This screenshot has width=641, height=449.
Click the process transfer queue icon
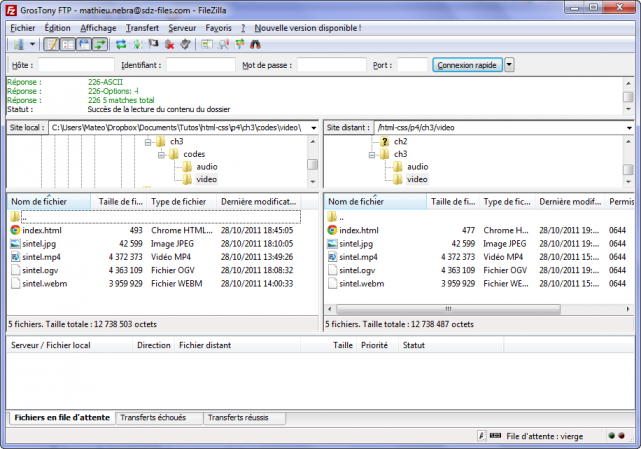point(138,45)
